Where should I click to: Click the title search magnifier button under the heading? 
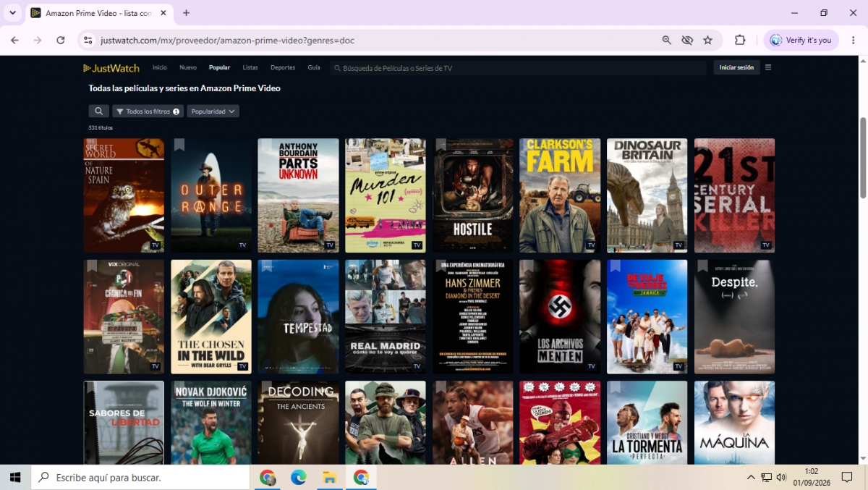(98, 111)
